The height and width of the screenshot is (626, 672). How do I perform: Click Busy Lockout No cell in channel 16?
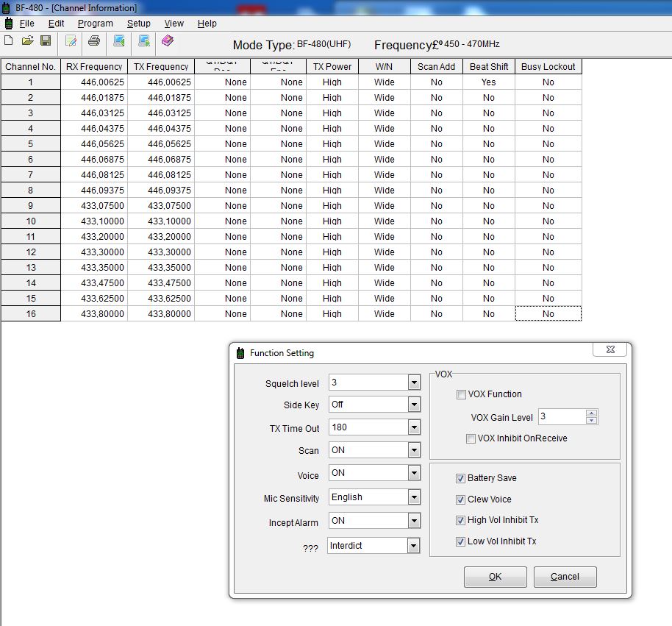[548, 313]
